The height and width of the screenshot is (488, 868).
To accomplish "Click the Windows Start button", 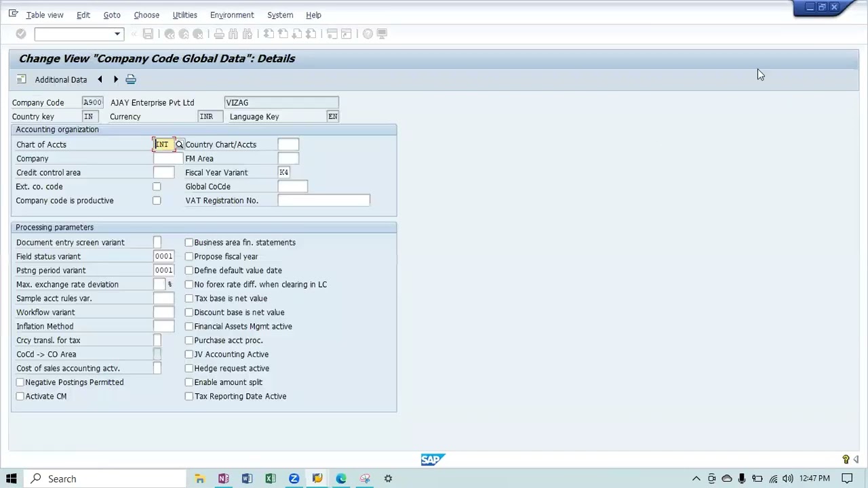I will pos(12,479).
